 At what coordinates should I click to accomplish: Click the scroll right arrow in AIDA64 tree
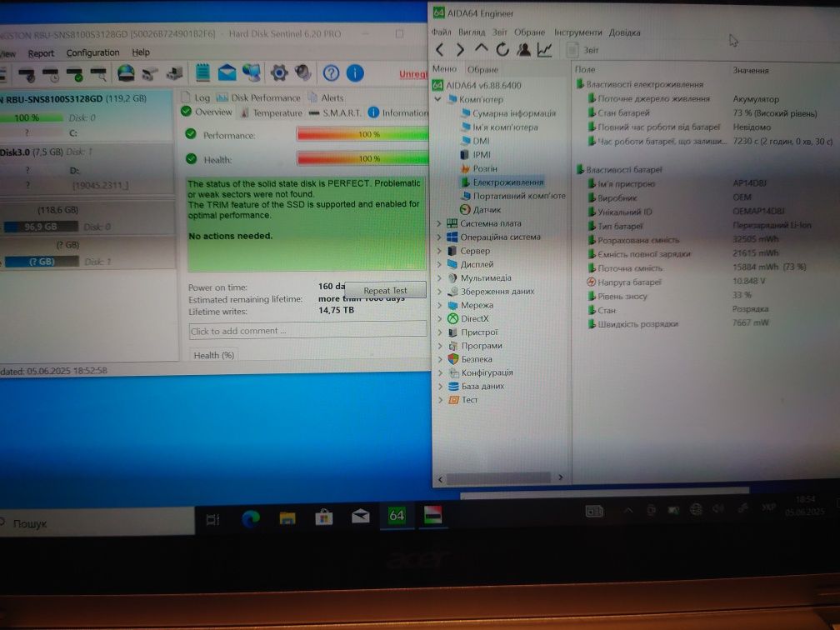pos(560,477)
